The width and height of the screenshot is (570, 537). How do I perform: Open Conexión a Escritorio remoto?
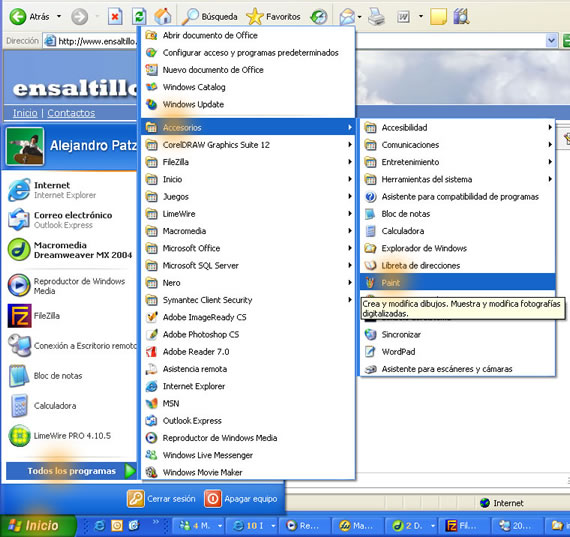coord(71,345)
